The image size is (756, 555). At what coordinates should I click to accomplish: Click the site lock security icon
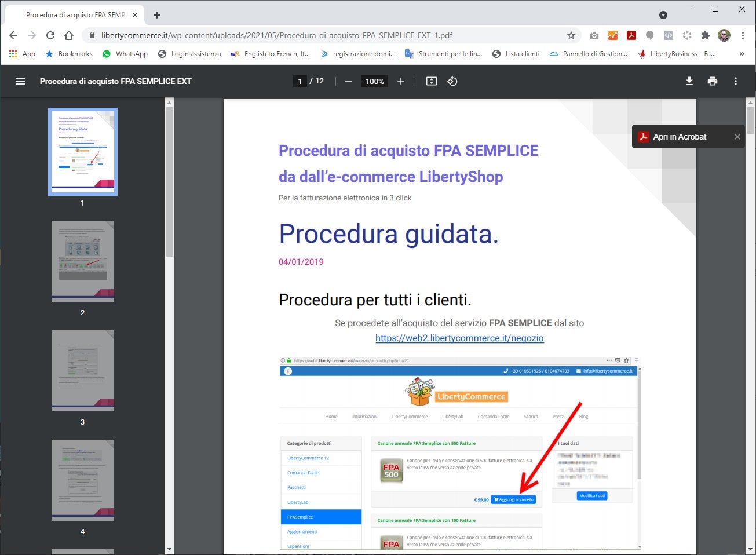[x=92, y=35]
